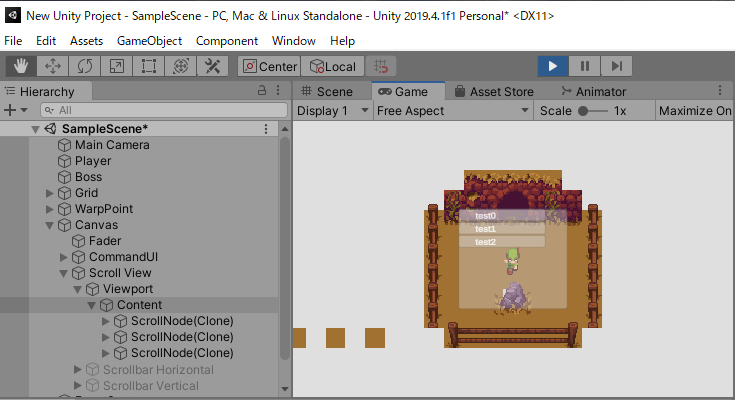Open the Free Aspect dropdown
This screenshot has height=400, width=735.
(453, 111)
